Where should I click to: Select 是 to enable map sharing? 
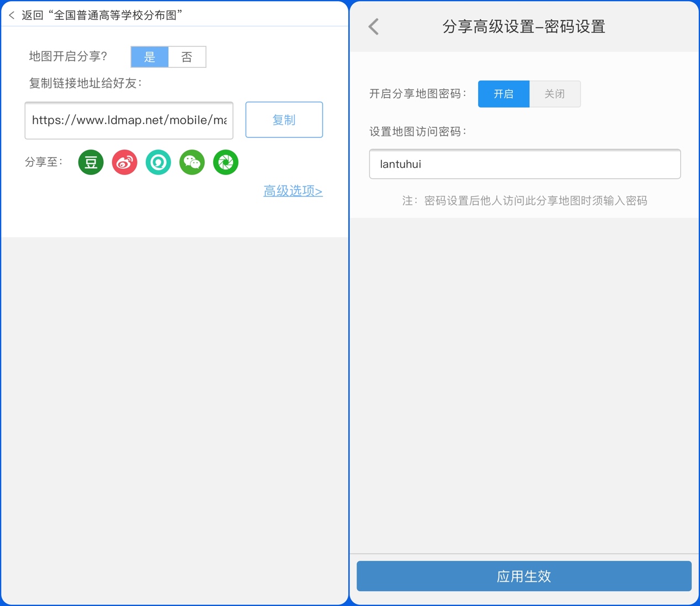(x=150, y=57)
